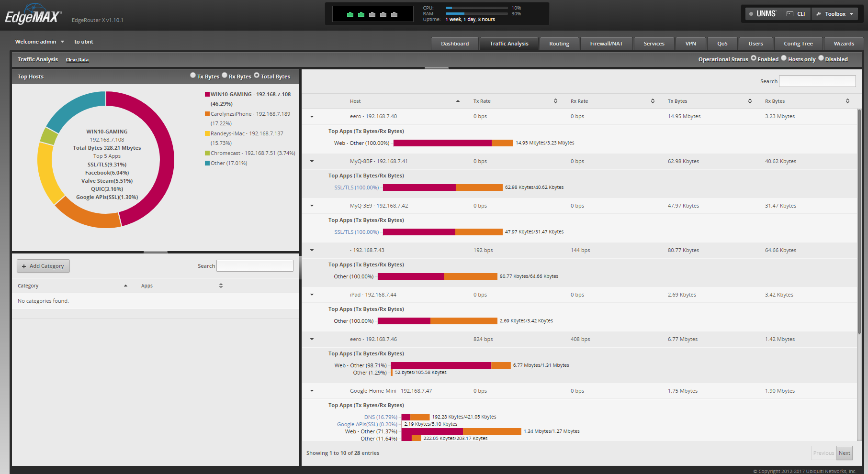Click the host table Search field
Viewport: 868px width, 474px height.
click(x=817, y=81)
